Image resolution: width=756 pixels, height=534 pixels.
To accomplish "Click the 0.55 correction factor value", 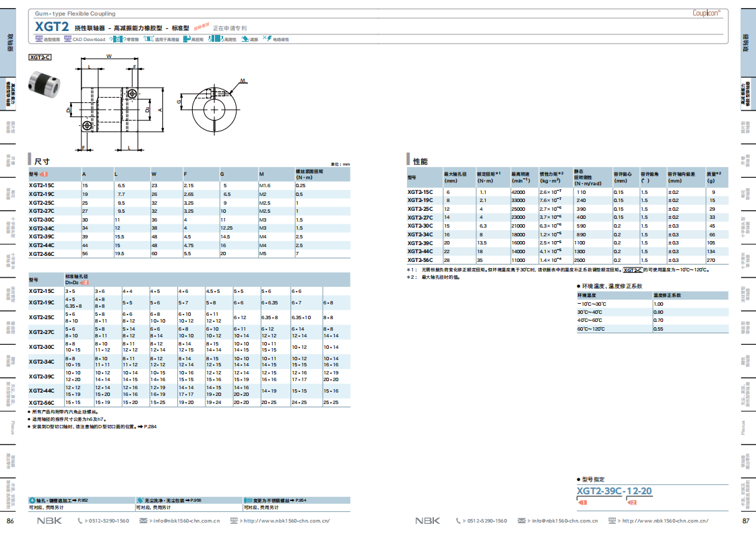I will pos(658,329).
